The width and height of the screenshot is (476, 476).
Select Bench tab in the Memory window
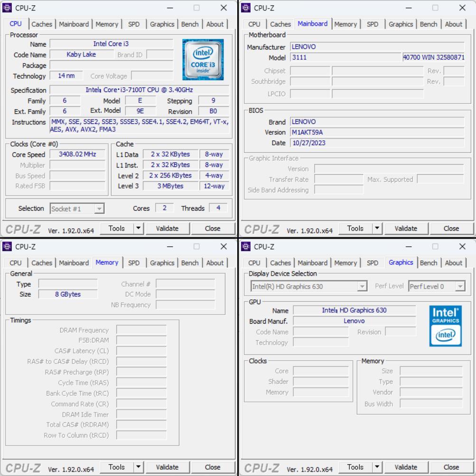click(190, 263)
